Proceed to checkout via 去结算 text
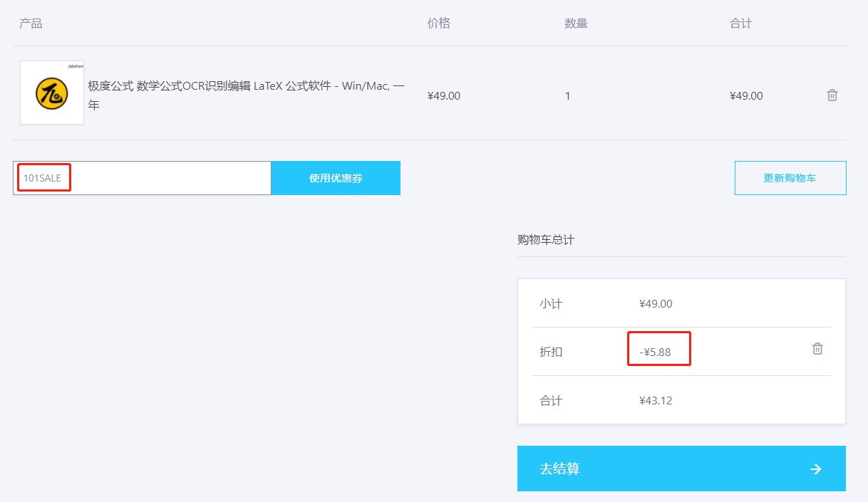This screenshot has width=868, height=502. pos(559,469)
